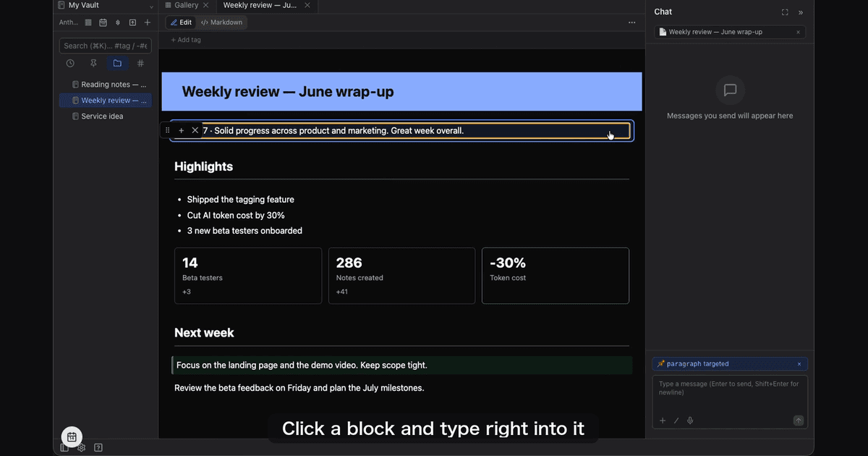Focus the Search notes input field
The image size is (868, 456).
pyautogui.click(x=106, y=46)
